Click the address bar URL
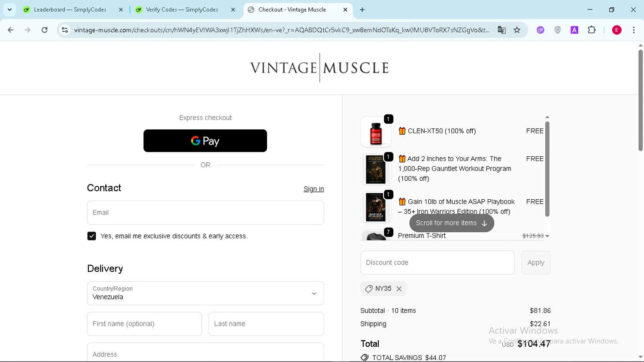The width and height of the screenshot is (644, 362). point(282,30)
